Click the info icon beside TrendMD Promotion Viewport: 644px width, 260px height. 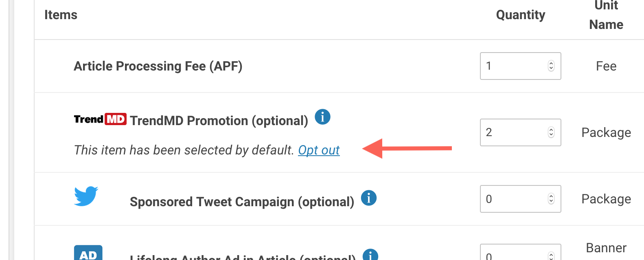coord(322,117)
